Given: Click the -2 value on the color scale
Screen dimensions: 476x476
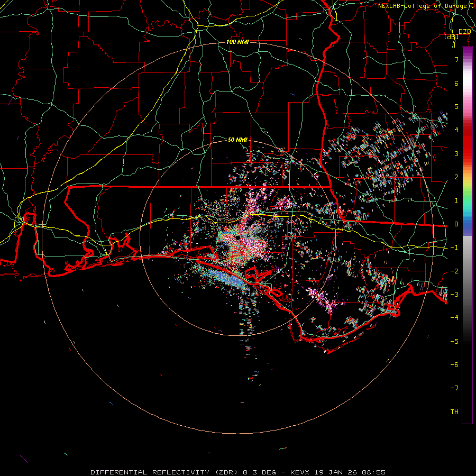Looking at the screenshot, I should click(454, 271).
